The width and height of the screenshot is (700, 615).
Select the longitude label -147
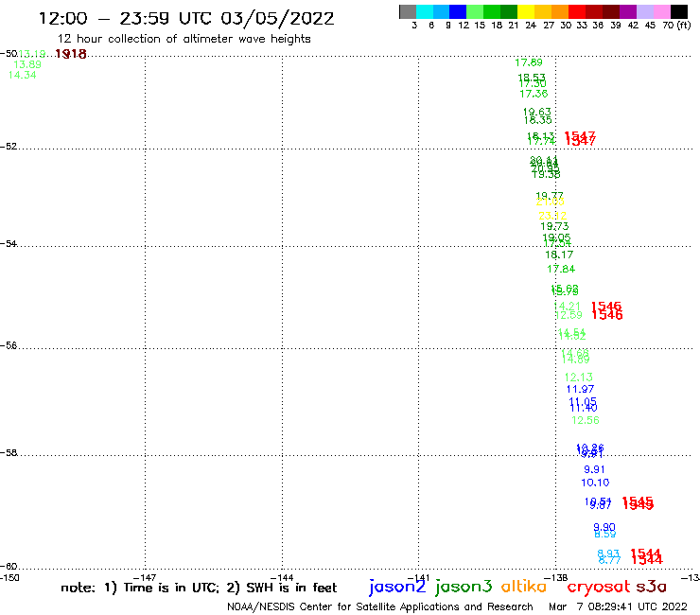pos(145,578)
